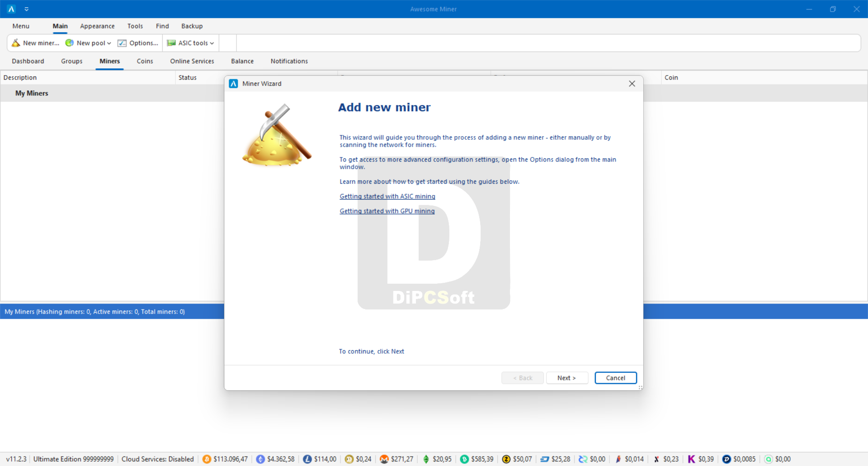Open the Tools ribbon tab
This screenshot has height=466, width=868.
[135, 26]
